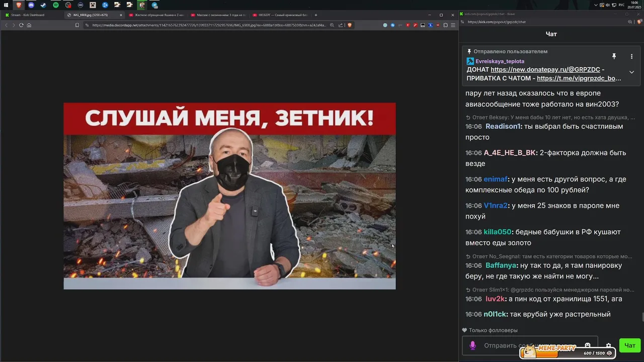Open Brave browser from the taskbar
644x362 pixels.
point(19,5)
